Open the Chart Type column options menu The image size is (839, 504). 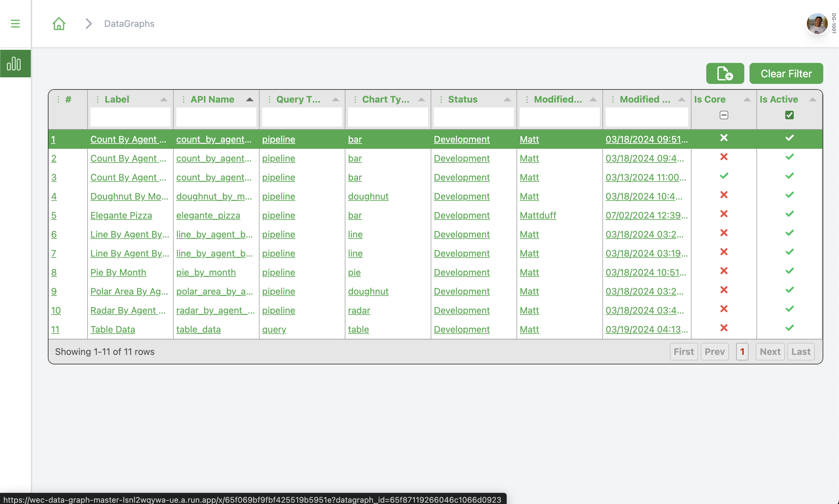pyautogui.click(x=355, y=99)
